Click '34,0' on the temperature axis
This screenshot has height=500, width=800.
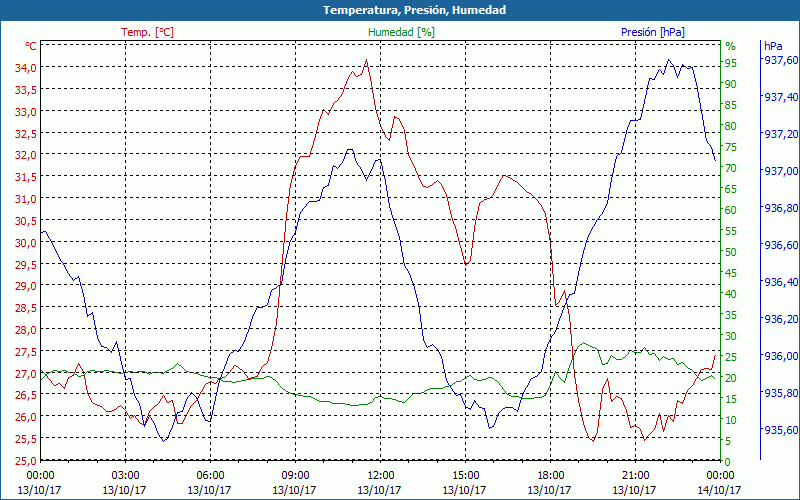(26, 68)
